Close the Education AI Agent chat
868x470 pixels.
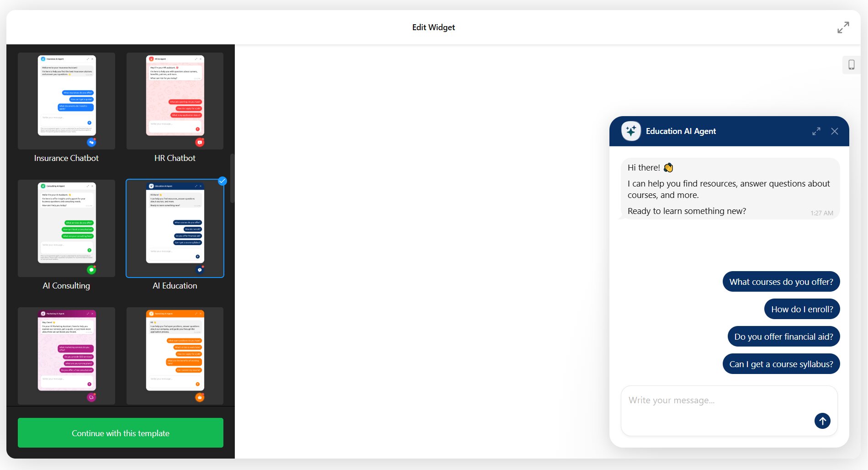tap(834, 131)
